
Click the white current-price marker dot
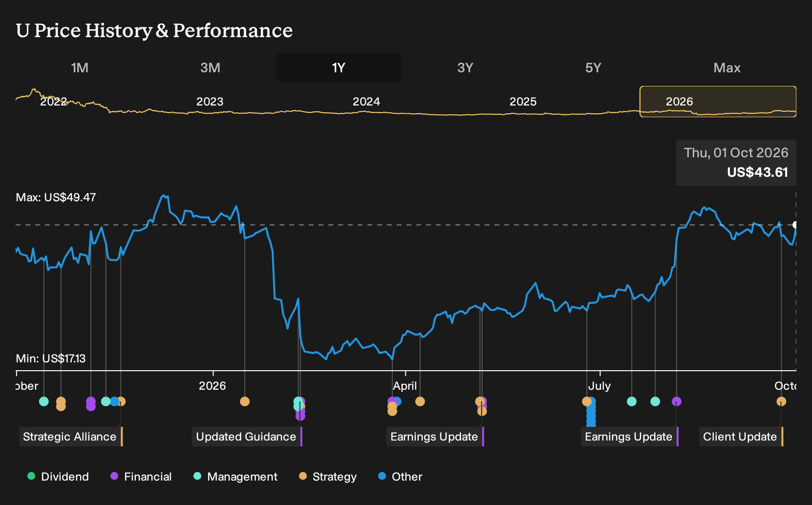pyautogui.click(x=795, y=225)
